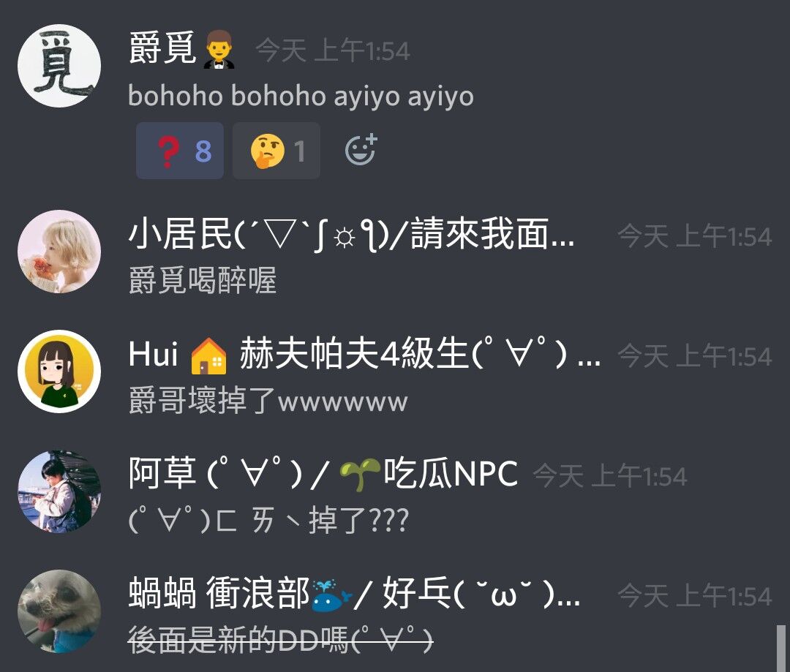Click the house emoji in Hui's name
Viewport: 790px width, 672px height.
tap(208, 356)
